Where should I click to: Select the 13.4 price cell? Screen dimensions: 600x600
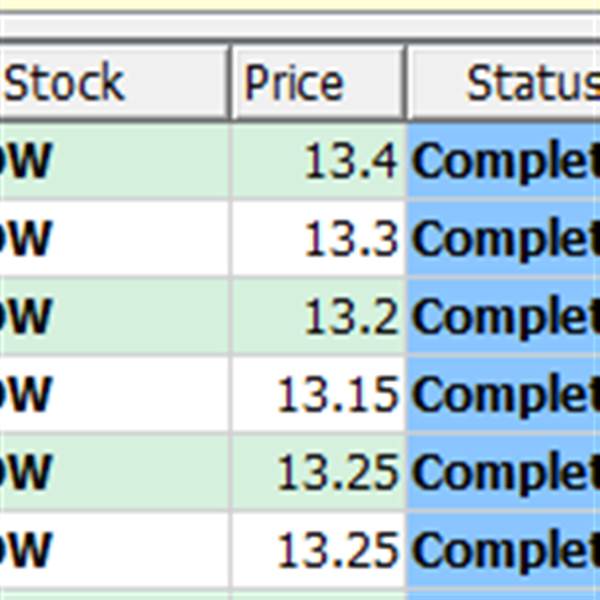pyautogui.click(x=320, y=161)
